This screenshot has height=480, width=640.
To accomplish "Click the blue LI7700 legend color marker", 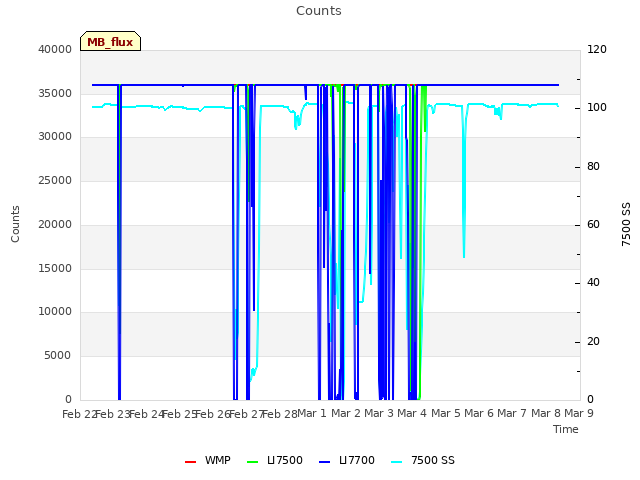I will [x=324, y=462].
